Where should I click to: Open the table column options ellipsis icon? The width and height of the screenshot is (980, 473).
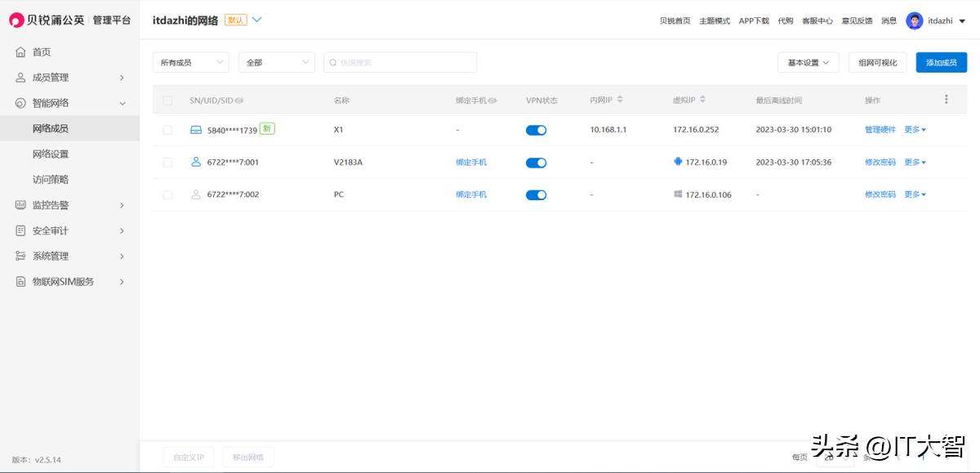pyautogui.click(x=946, y=98)
